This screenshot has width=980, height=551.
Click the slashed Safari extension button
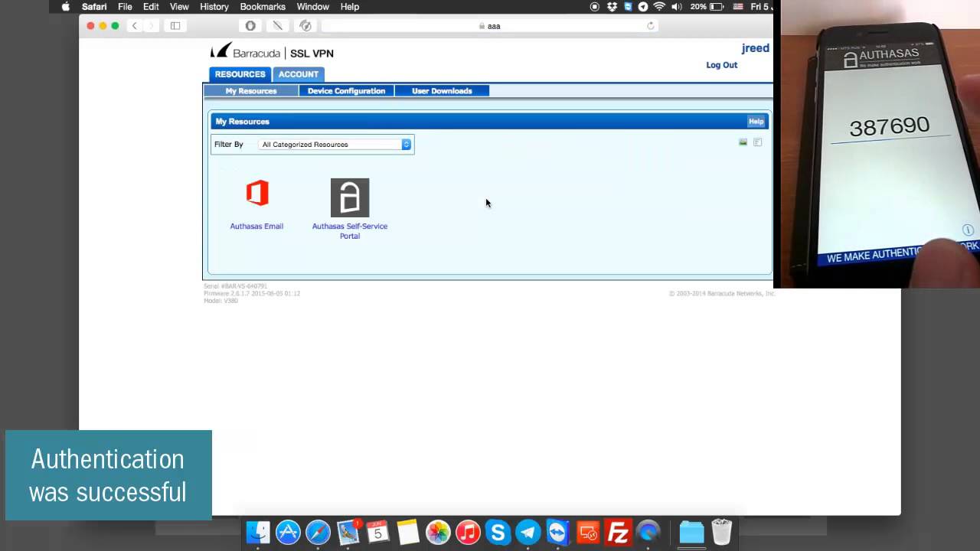point(278,26)
